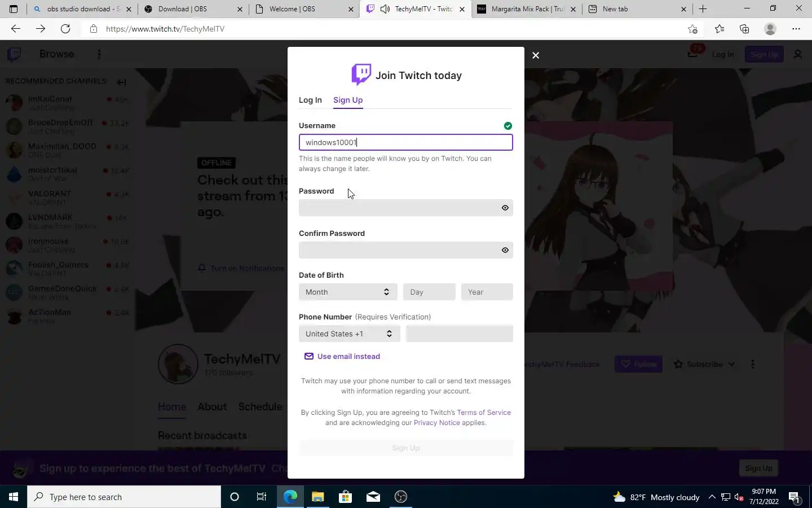Image resolution: width=812 pixels, height=508 pixels.
Task: Open Microsoft Store from taskbar
Action: (x=345, y=497)
